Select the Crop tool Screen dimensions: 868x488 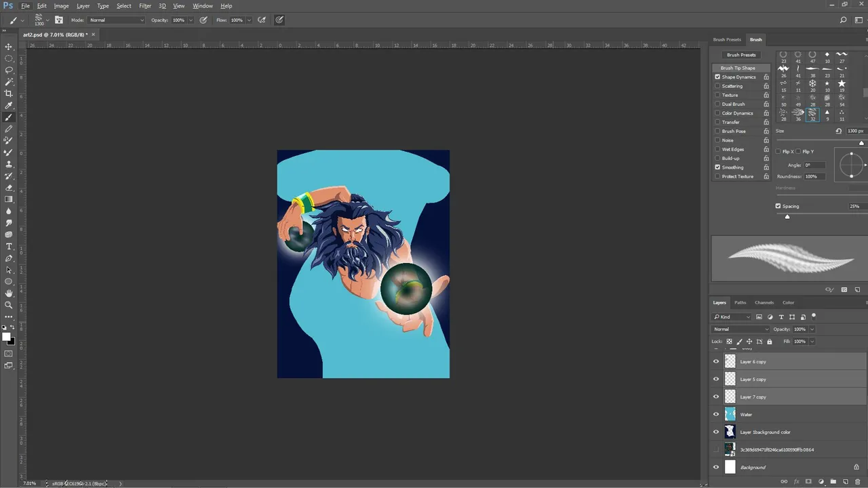[9, 94]
